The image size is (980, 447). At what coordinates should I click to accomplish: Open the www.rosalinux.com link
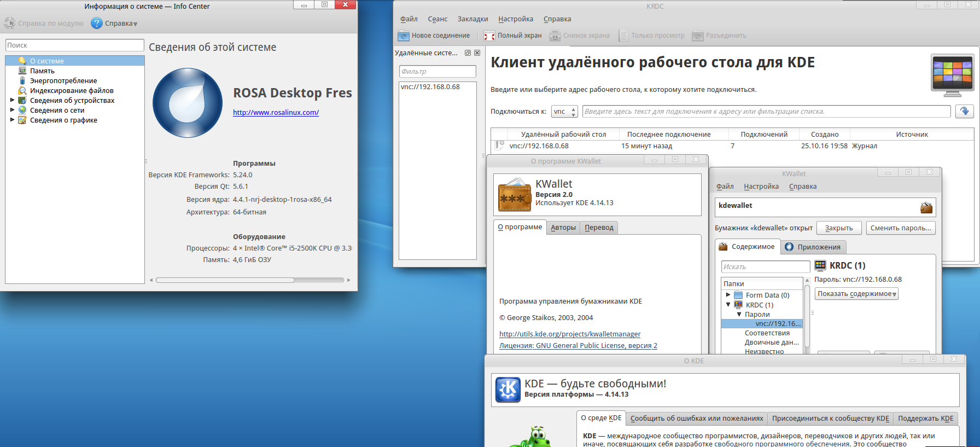click(276, 112)
